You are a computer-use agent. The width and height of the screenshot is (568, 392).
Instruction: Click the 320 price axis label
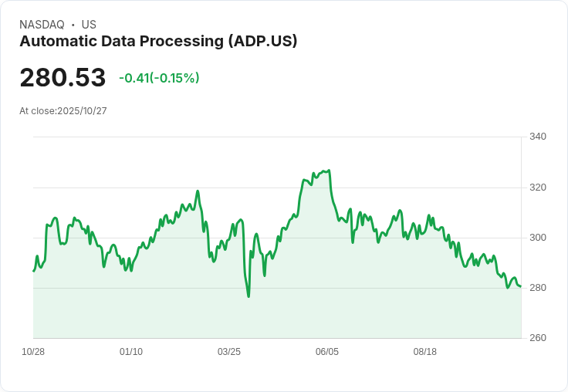tap(538, 188)
